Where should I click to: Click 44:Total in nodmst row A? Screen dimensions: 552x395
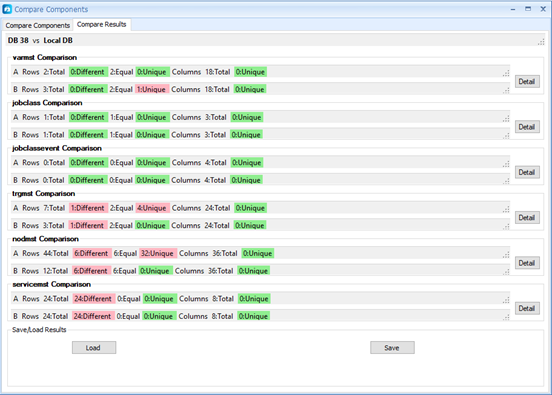56,253
